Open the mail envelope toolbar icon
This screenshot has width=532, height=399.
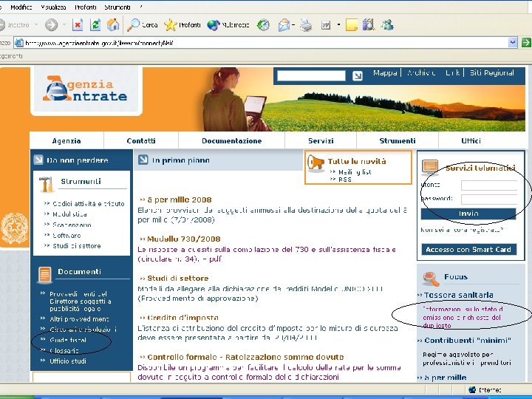click(x=284, y=25)
